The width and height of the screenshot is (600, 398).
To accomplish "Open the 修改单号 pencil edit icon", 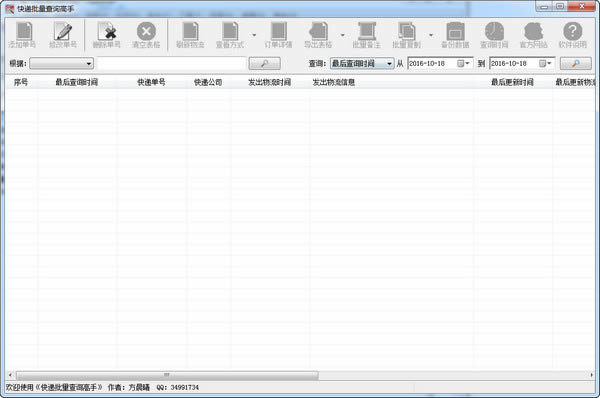I will (63, 35).
